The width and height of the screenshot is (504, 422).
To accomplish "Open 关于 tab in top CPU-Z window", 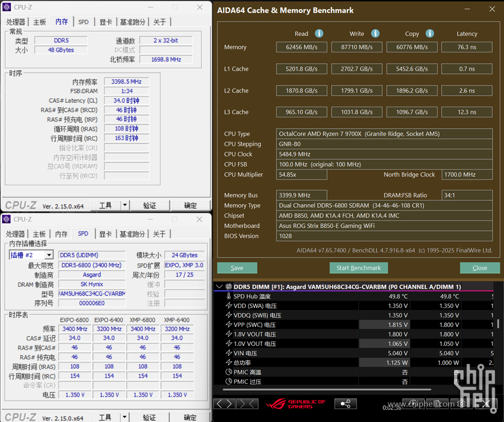I will [x=159, y=22].
